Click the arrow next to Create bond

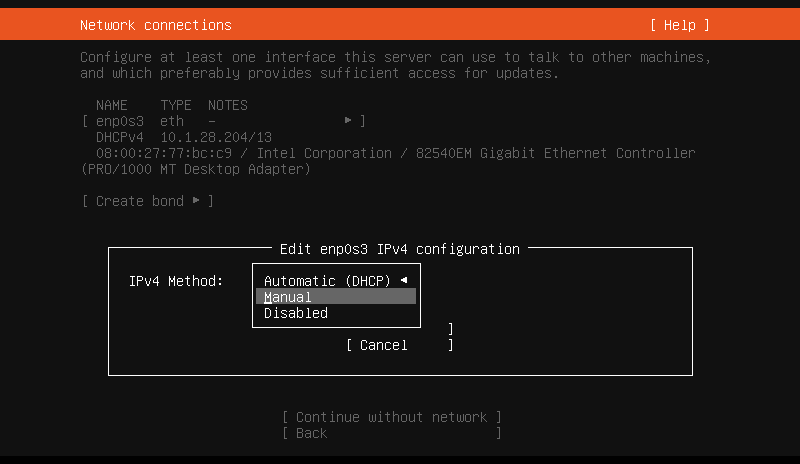coord(196,201)
